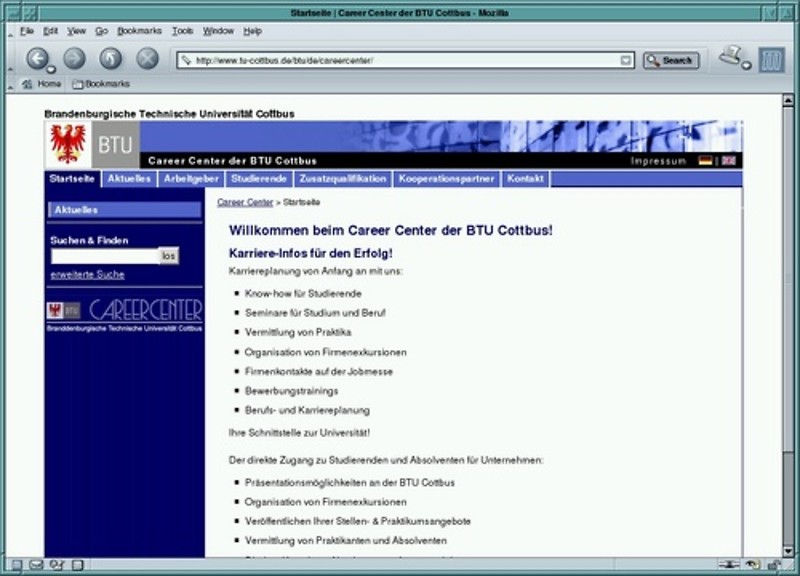Screen dimensions: 800x576
Task: Open the Aktuelles sidebar entry
Action: coord(124,210)
